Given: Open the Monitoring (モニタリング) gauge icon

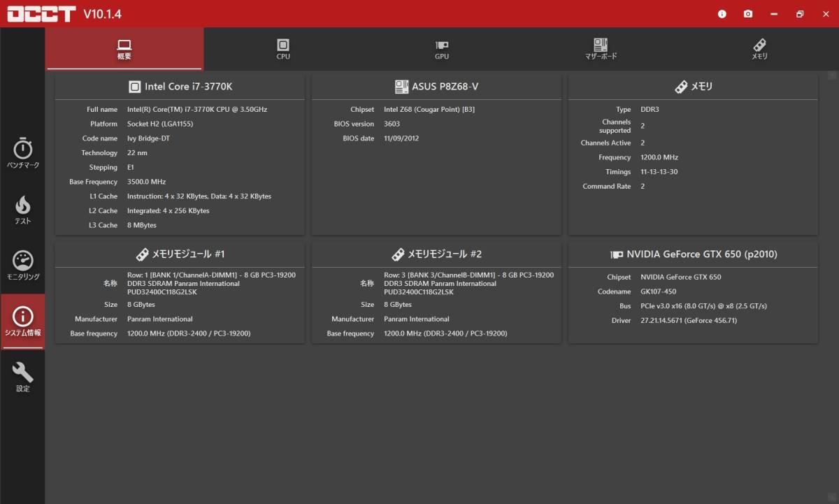Looking at the screenshot, I should tap(23, 265).
